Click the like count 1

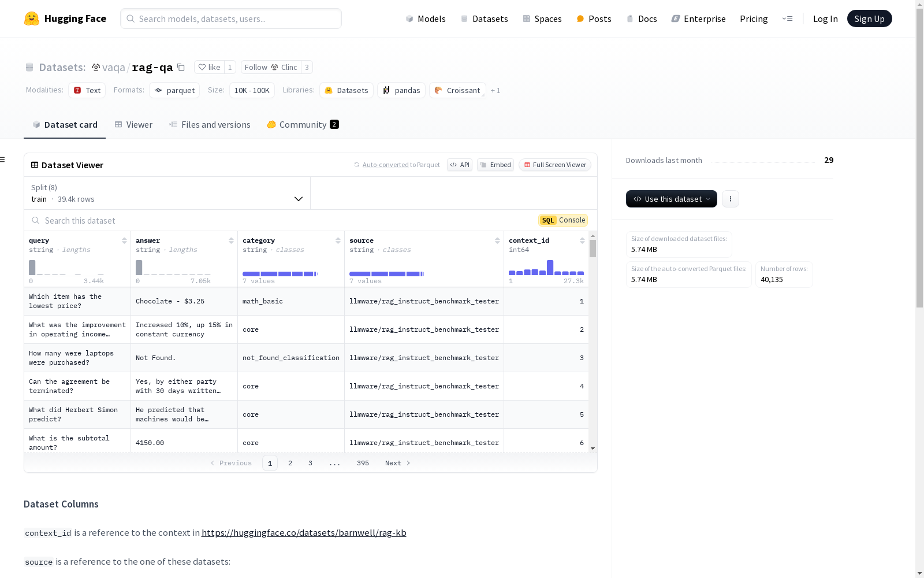230,67
